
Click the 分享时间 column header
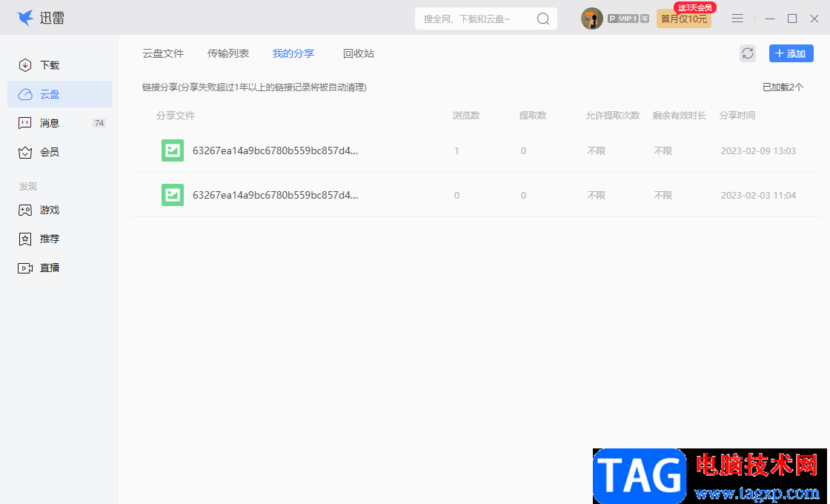(737, 116)
